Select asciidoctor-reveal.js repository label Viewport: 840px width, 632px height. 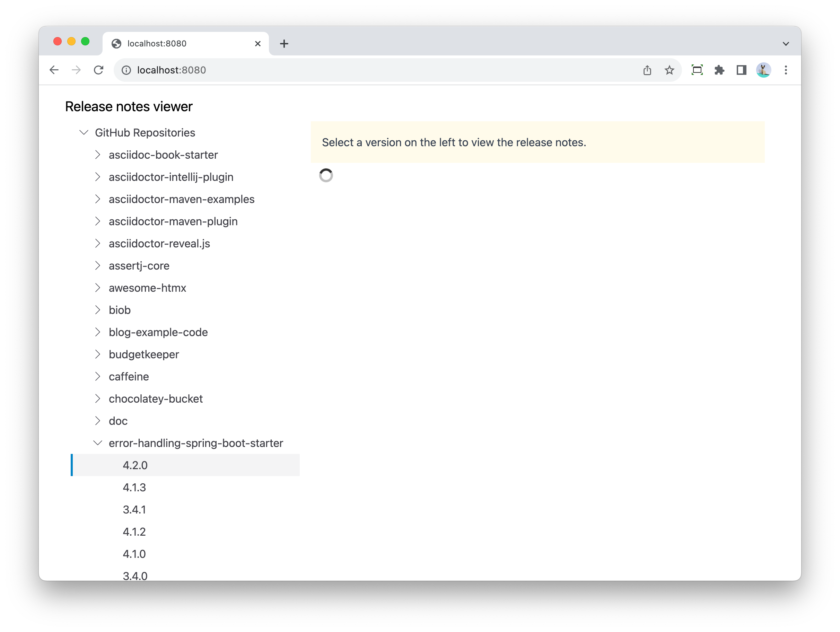point(159,244)
